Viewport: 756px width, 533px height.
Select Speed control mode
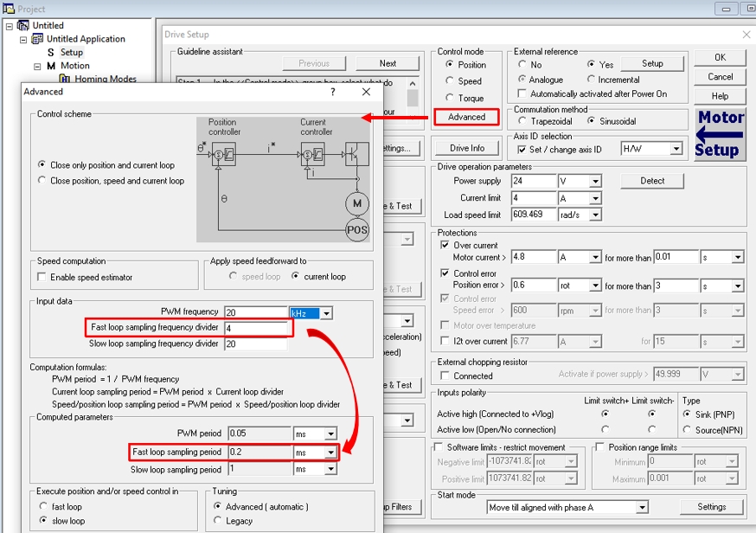450,80
